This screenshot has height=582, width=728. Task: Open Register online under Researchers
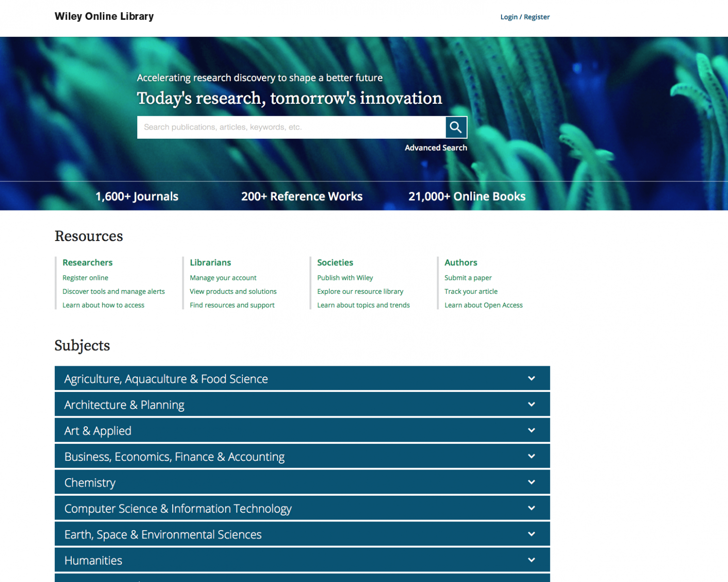[x=85, y=278]
